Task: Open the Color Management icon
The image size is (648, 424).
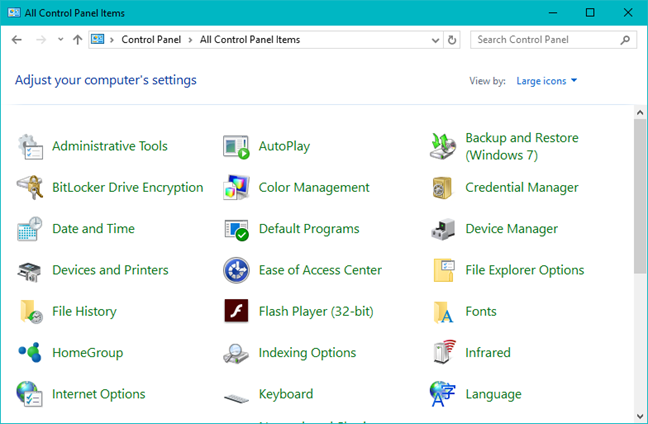Action: [236, 187]
